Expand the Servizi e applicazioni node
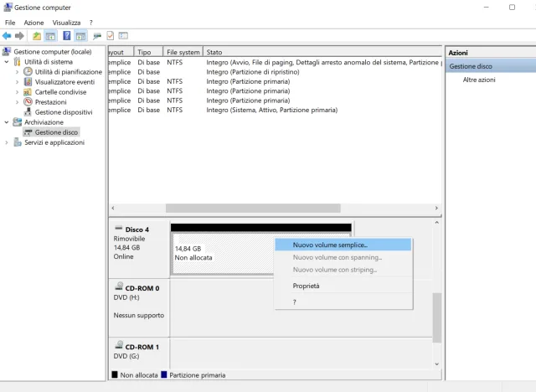This screenshot has width=536, height=392. click(x=8, y=142)
